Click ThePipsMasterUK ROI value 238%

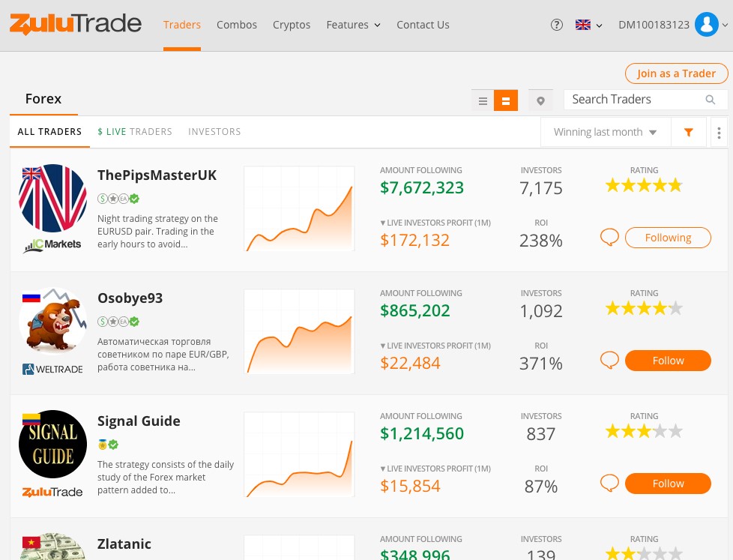pyautogui.click(x=541, y=241)
